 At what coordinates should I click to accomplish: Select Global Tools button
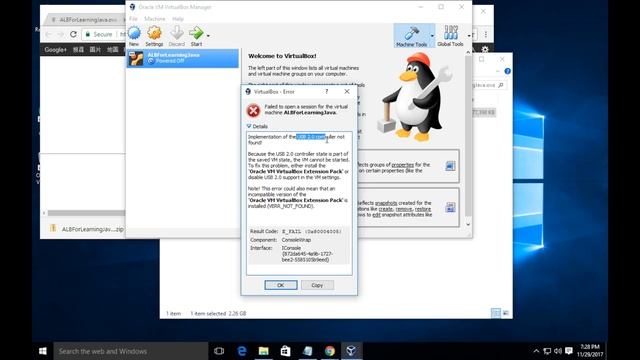tap(450, 36)
